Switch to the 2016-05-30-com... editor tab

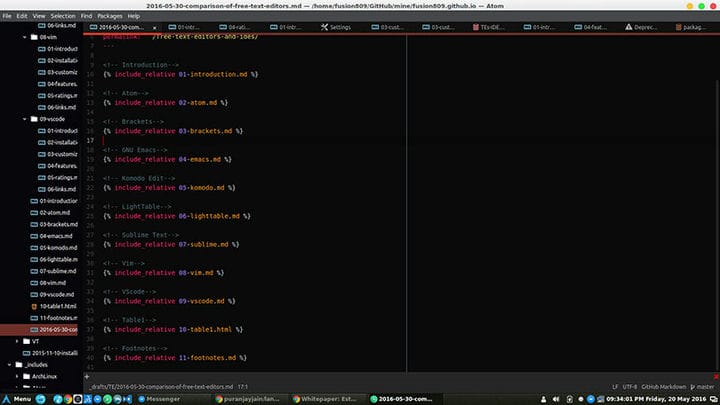121,27
